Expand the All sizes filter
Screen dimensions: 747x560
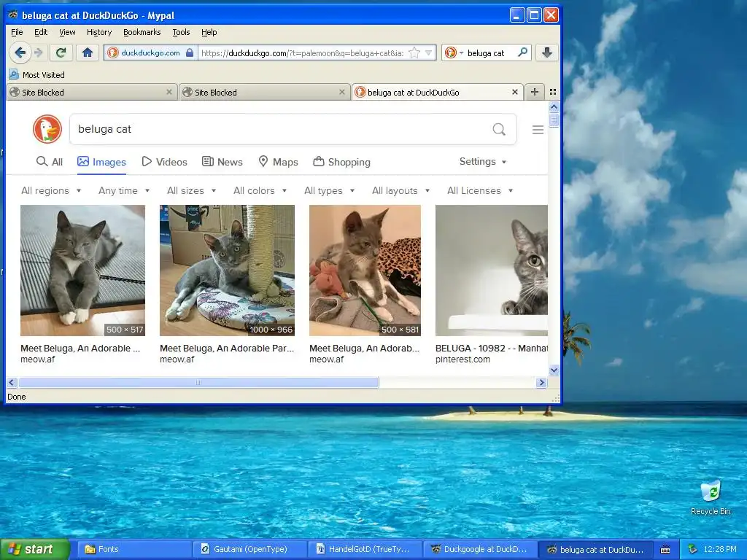(x=192, y=190)
